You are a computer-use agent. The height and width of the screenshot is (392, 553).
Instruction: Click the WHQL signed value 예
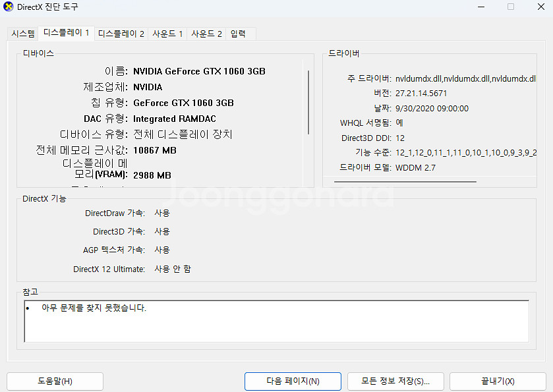point(399,123)
